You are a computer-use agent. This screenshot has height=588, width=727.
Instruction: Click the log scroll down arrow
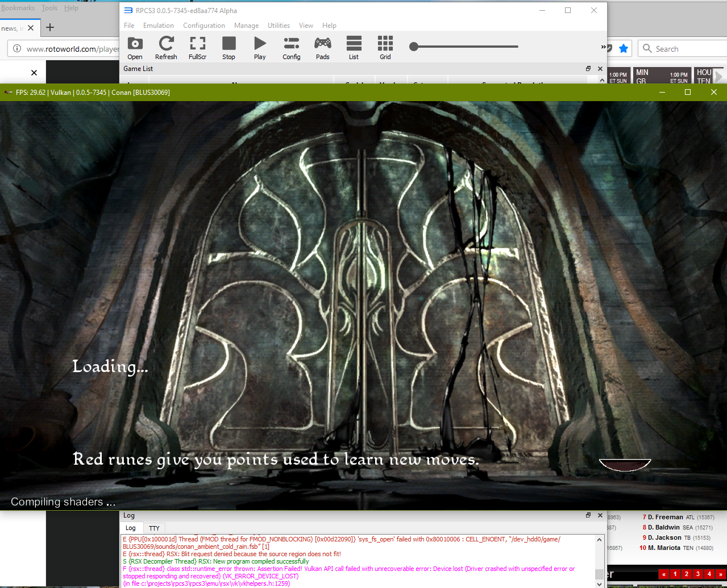599,583
